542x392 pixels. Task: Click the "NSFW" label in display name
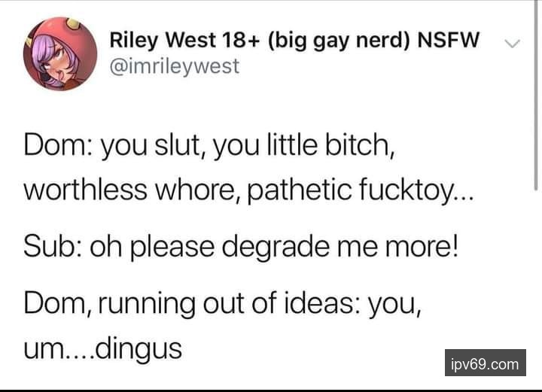pos(449,39)
